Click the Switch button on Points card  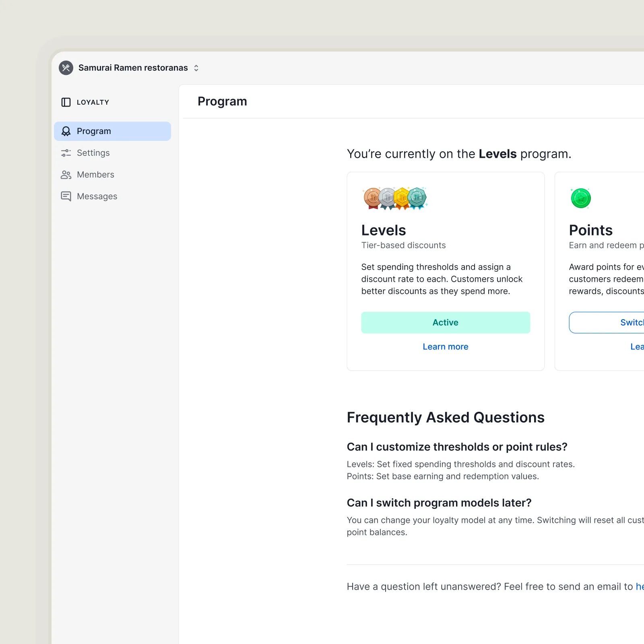[x=607, y=322]
